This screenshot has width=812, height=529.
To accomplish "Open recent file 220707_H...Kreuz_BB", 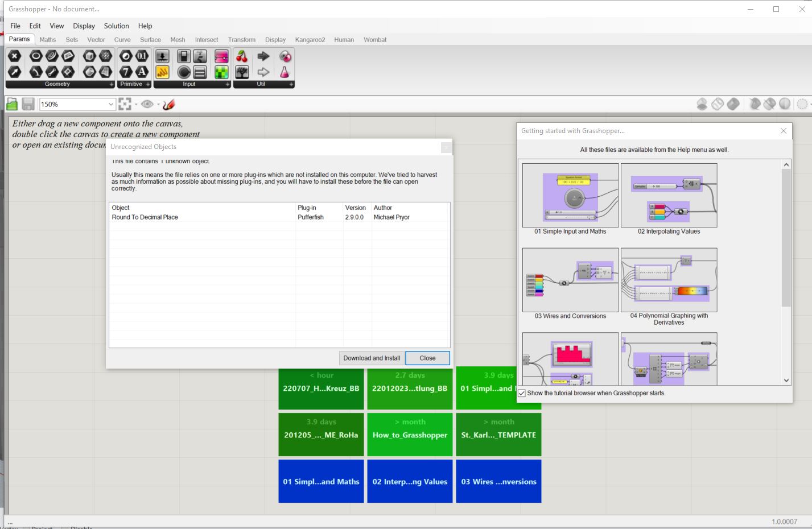I will [321, 389].
